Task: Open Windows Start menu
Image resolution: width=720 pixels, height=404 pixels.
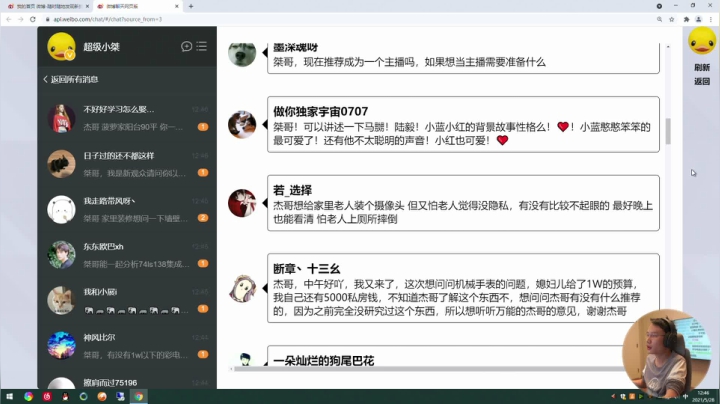Action: click(x=9, y=396)
